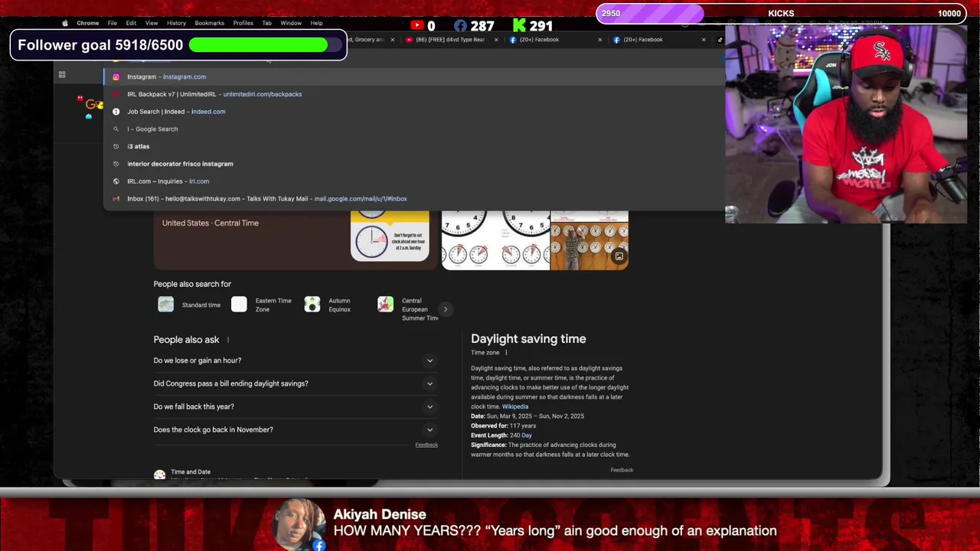Click the globe icon beside IRL.com Inquiries
This screenshot has width=980, height=551.
pos(116,181)
